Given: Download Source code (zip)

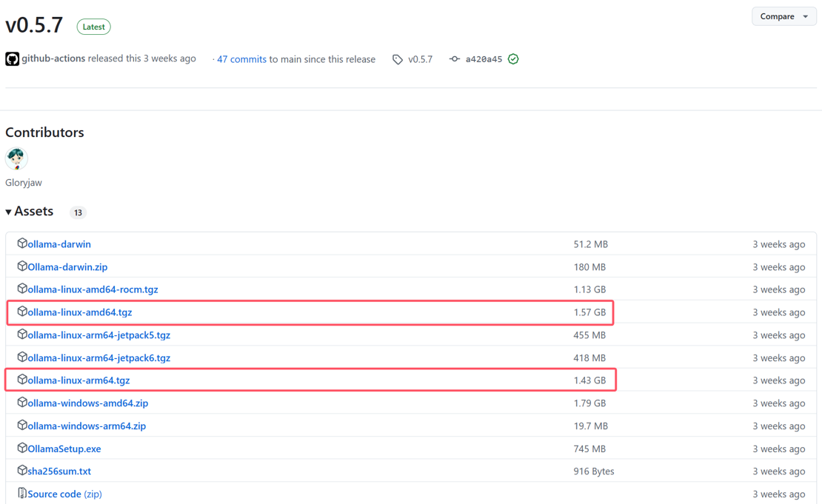Looking at the screenshot, I should [x=65, y=494].
